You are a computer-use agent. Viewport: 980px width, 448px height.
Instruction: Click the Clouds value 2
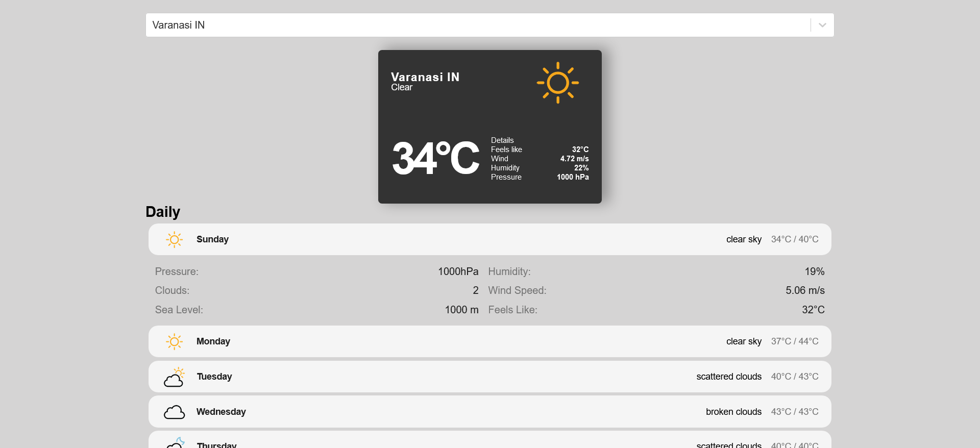[476, 290]
